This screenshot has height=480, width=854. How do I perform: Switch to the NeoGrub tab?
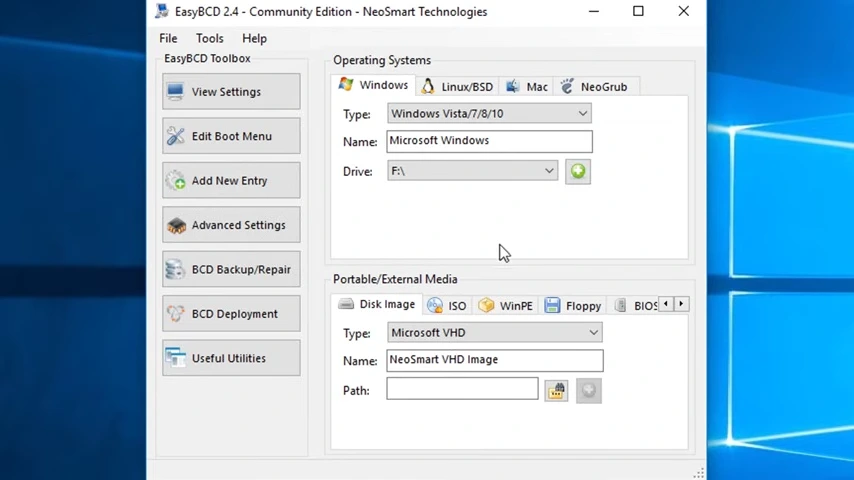click(x=596, y=87)
